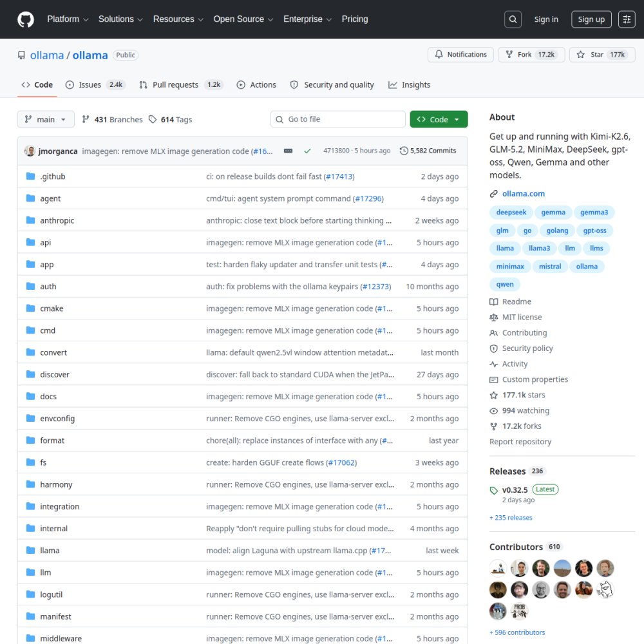Click the anthropic folder icon

[30, 220]
